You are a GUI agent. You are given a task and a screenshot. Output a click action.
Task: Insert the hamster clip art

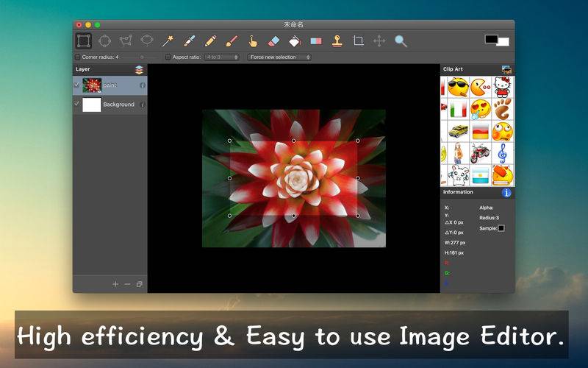pyautogui.click(x=458, y=175)
